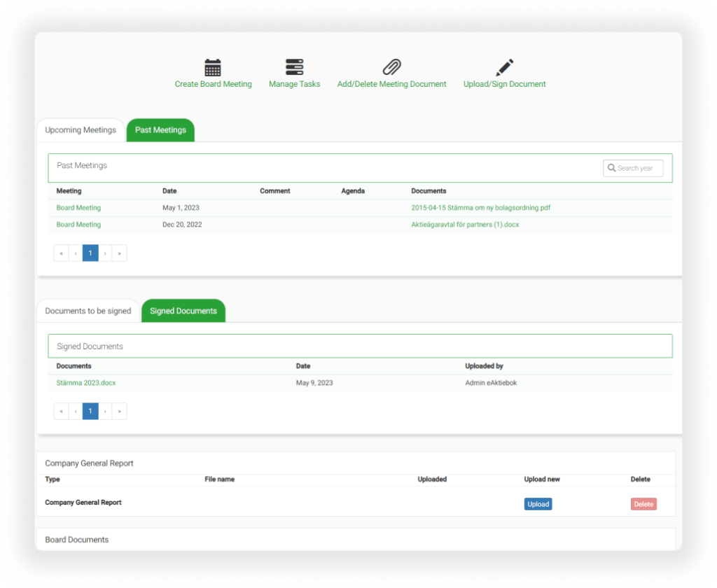Open the Dec 20, 2022 Board Meeting
This screenshot has width=717, height=588.
pyautogui.click(x=78, y=225)
